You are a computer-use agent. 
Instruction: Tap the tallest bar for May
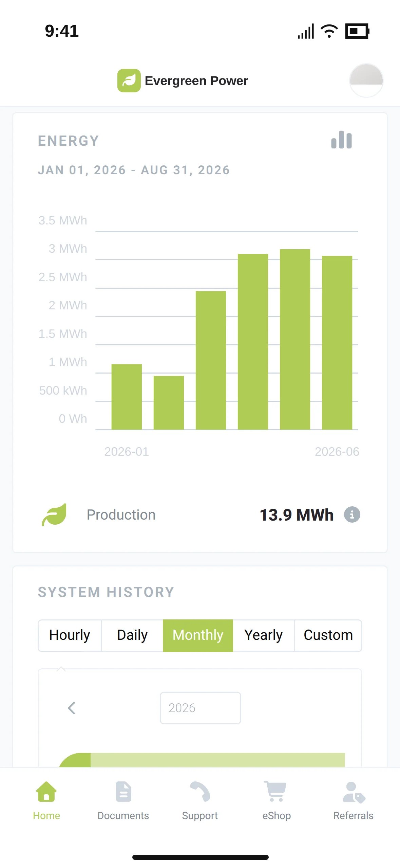coord(295,339)
